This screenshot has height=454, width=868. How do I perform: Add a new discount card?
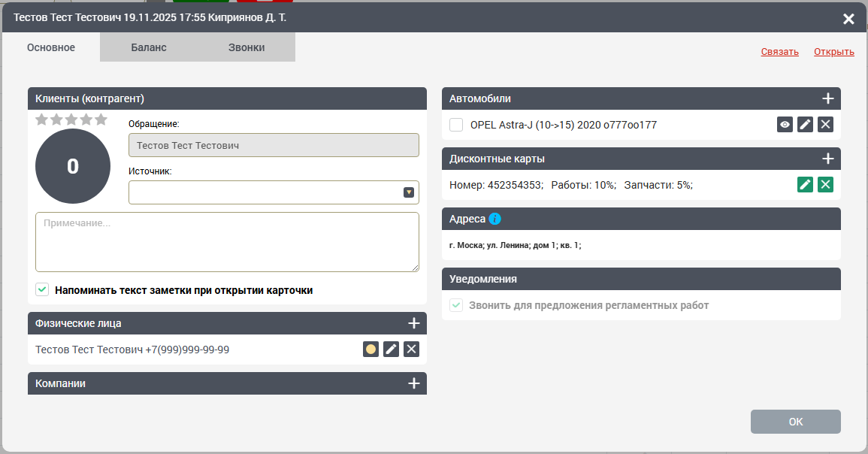[x=827, y=159]
